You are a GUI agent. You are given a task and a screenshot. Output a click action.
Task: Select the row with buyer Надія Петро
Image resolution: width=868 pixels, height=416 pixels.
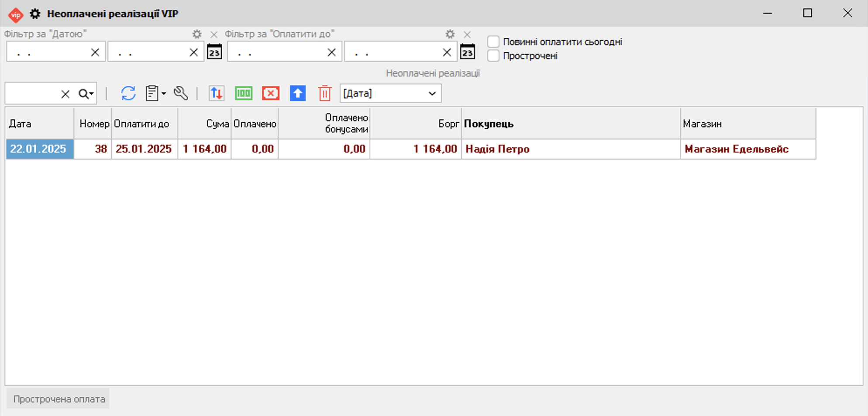[x=497, y=149]
